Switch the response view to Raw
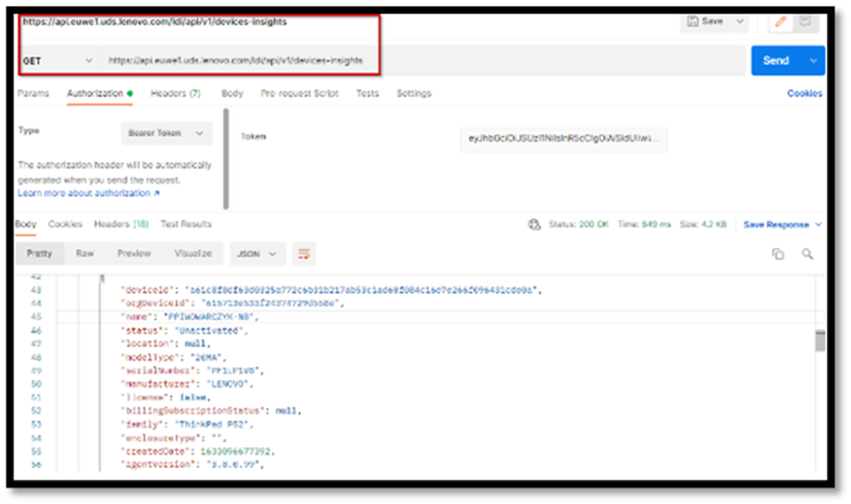Screen dimensions: 851x504 tap(85, 253)
